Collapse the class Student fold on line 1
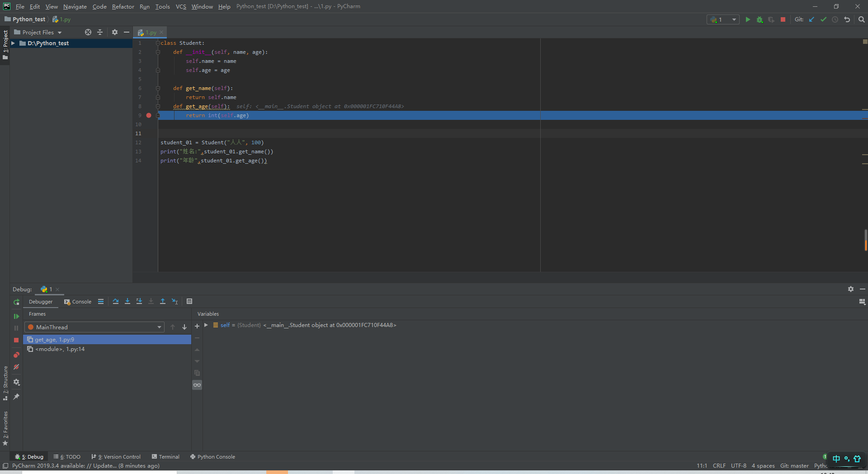The image size is (868, 474). click(158, 43)
